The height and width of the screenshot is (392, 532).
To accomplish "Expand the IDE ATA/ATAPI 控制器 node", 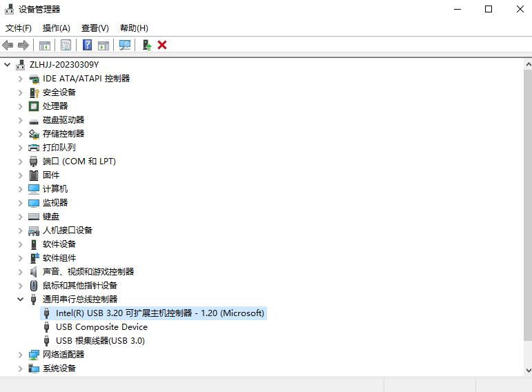I will tap(21, 79).
